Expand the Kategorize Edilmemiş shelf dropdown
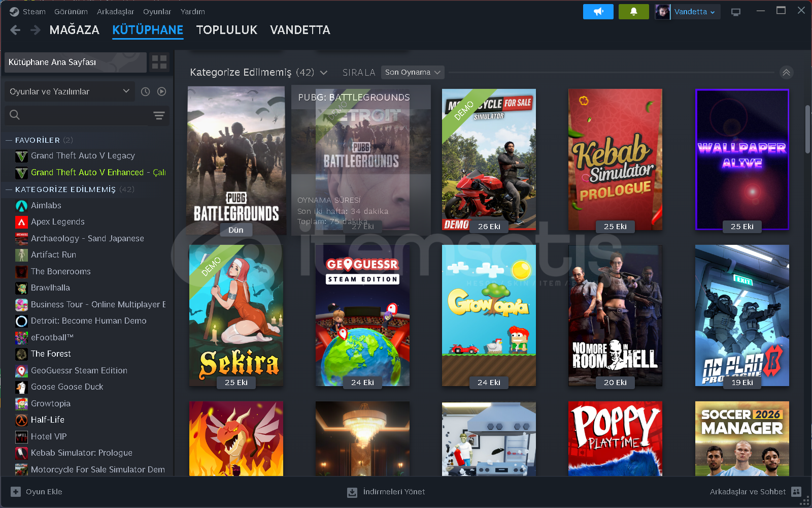Screen dimensions: 812x508 coord(324,73)
